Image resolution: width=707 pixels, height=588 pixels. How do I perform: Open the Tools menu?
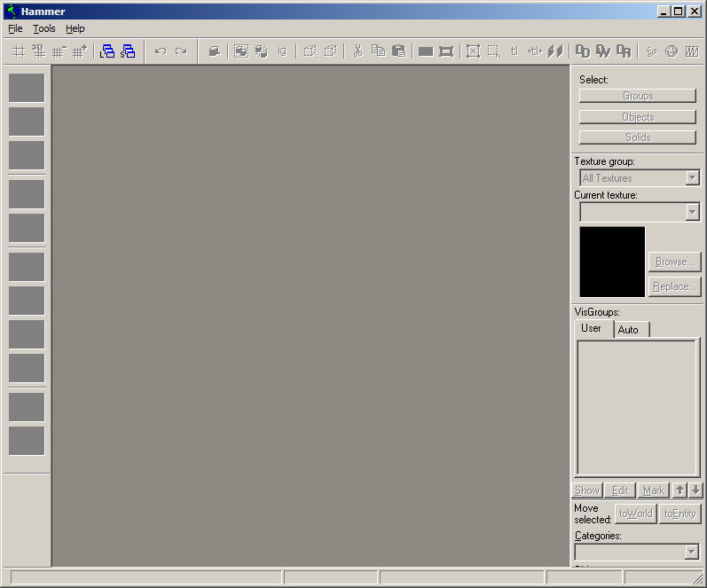pyautogui.click(x=44, y=29)
